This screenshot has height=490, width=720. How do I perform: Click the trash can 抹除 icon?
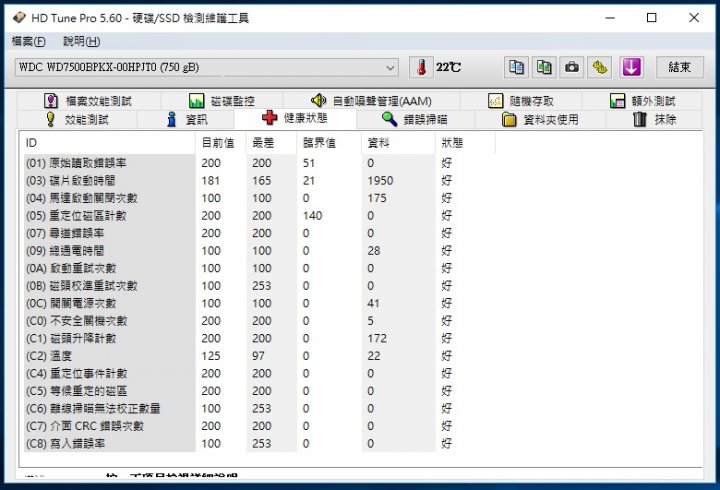point(640,119)
